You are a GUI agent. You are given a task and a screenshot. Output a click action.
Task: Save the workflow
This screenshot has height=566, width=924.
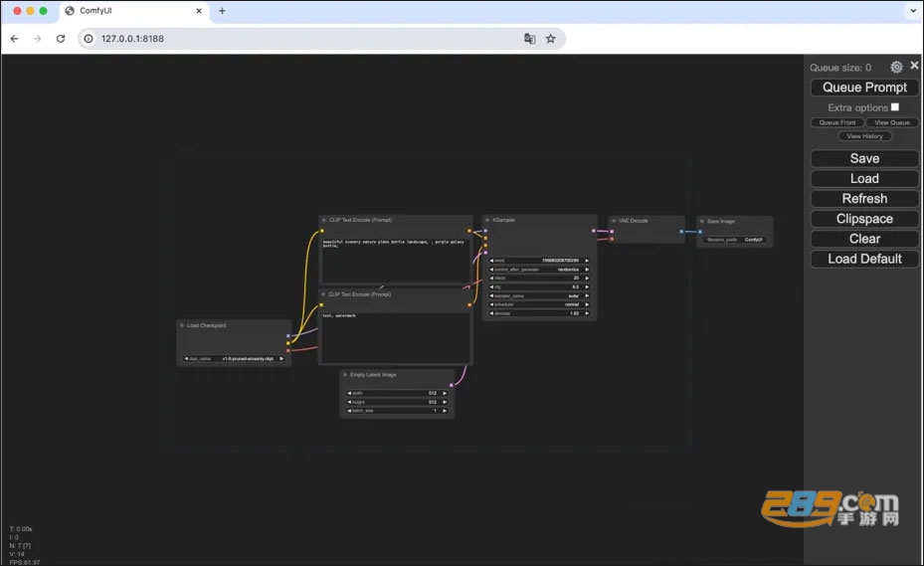coord(864,158)
